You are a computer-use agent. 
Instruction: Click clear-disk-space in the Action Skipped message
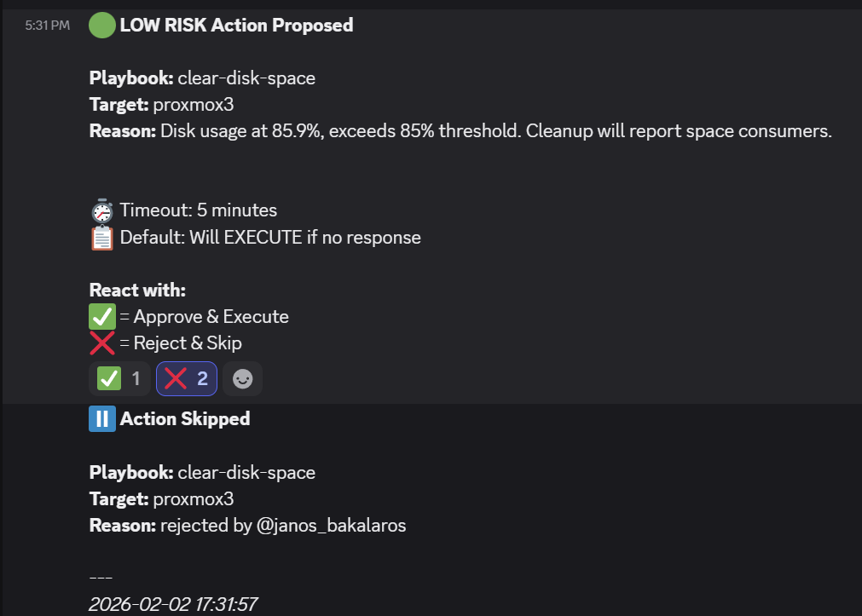tap(246, 473)
